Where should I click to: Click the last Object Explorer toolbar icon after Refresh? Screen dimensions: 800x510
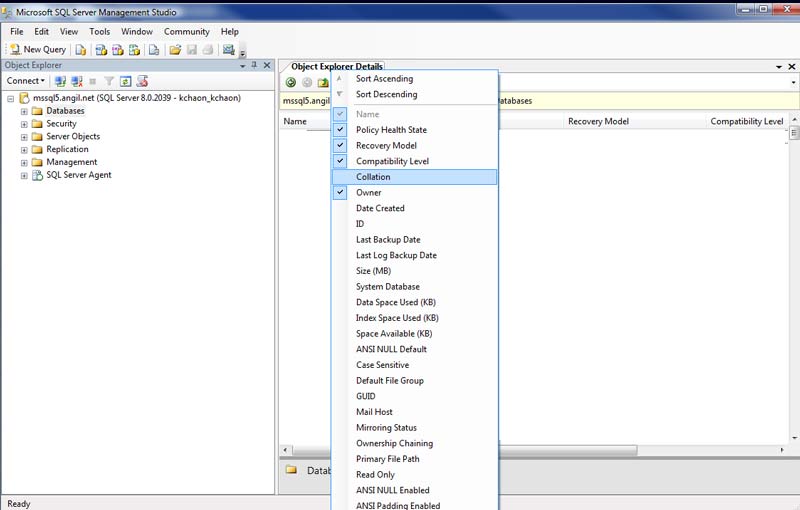142,81
